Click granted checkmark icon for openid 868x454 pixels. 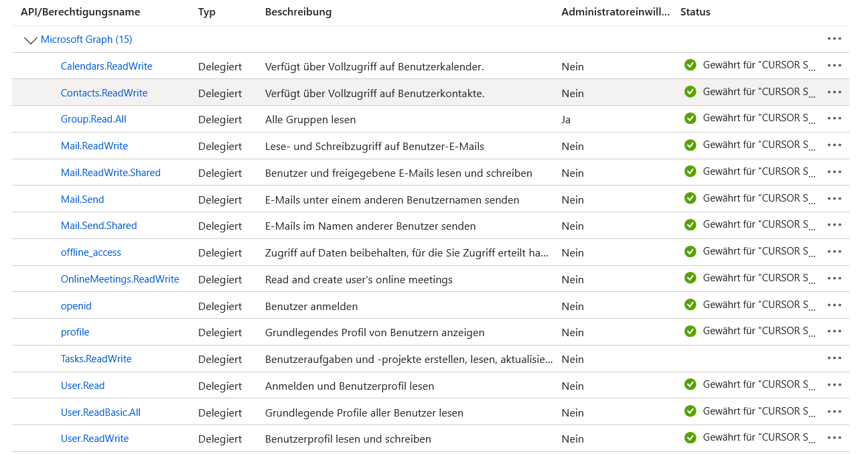click(690, 305)
